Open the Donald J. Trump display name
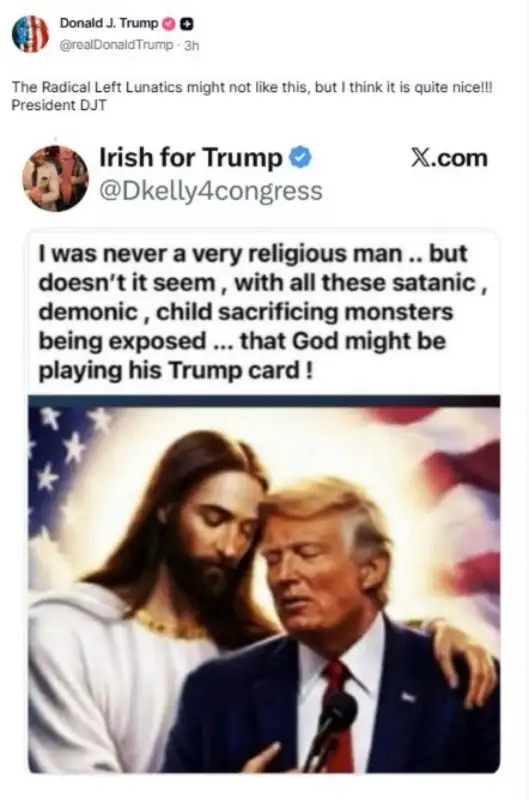This screenshot has height=800, width=529. pyautogui.click(x=109, y=23)
